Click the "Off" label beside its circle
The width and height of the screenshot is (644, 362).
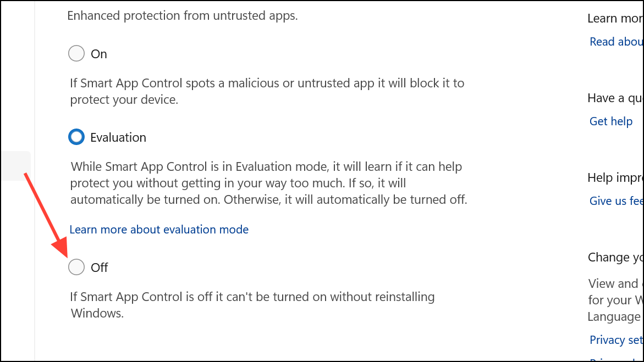tap(100, 267)
